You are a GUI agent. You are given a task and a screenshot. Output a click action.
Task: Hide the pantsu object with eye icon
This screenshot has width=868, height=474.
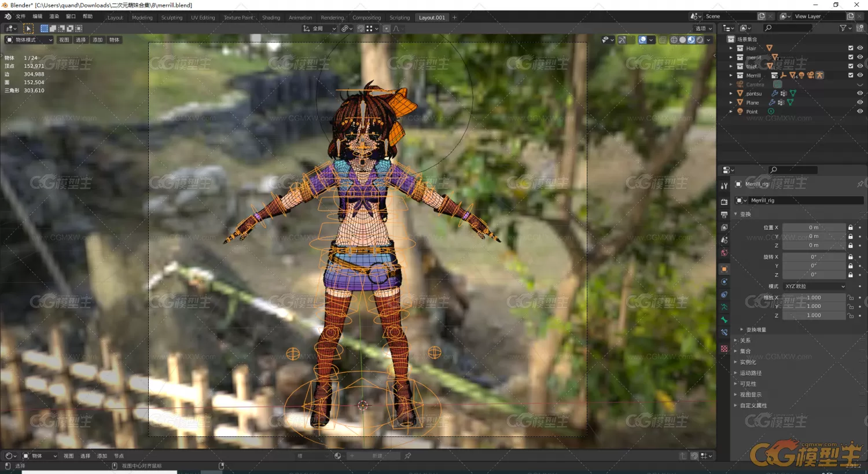pyautogui.click(x=860, y=93)
